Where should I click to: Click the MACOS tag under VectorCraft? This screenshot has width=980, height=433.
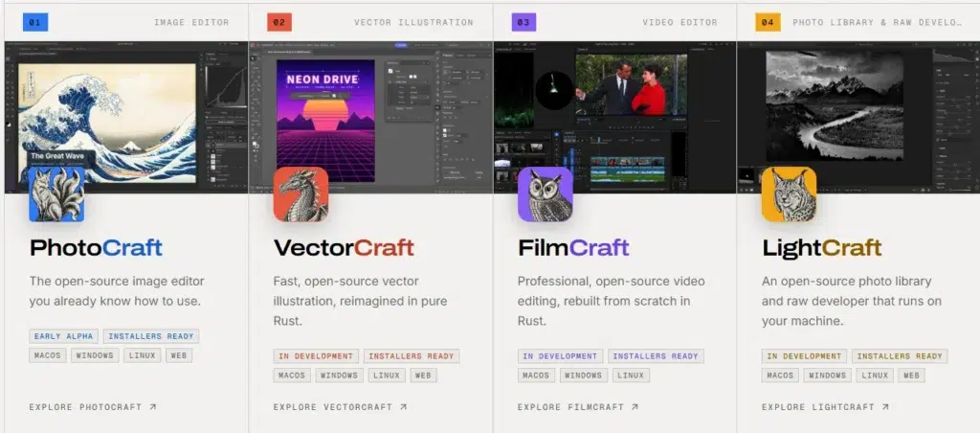[292, 376]
